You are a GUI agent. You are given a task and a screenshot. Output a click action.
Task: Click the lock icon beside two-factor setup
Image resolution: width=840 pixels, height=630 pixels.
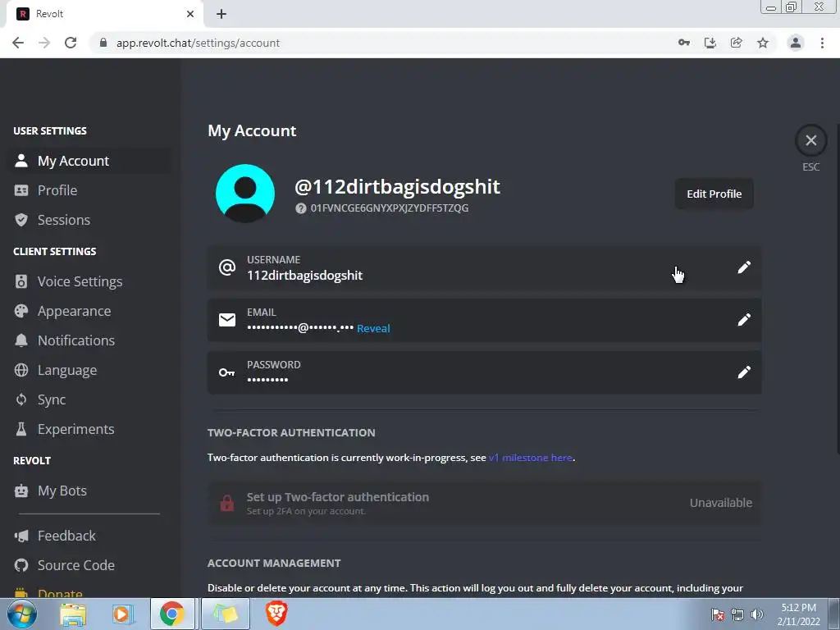tap(227, 503)
